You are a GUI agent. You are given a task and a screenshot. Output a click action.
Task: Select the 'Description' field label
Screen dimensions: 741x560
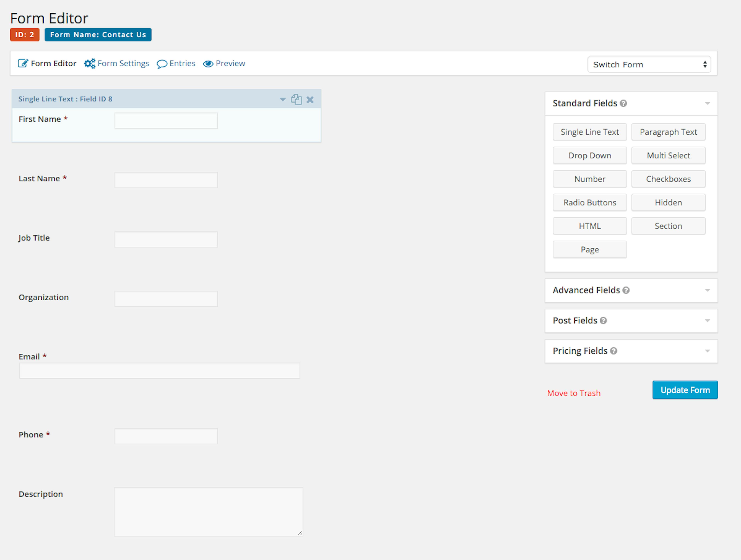click(x=41, y=494)
